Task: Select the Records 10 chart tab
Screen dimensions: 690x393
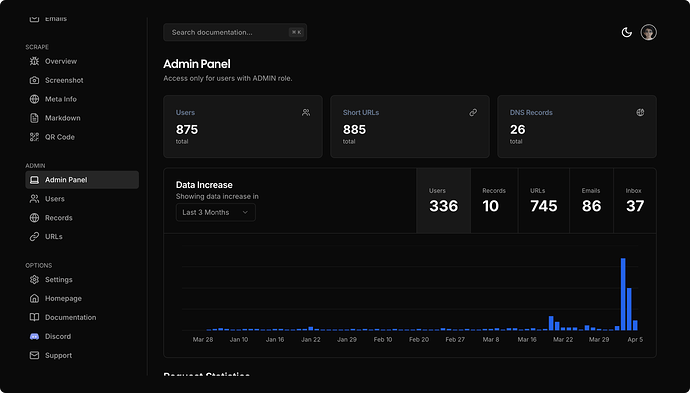Action: 494,201
